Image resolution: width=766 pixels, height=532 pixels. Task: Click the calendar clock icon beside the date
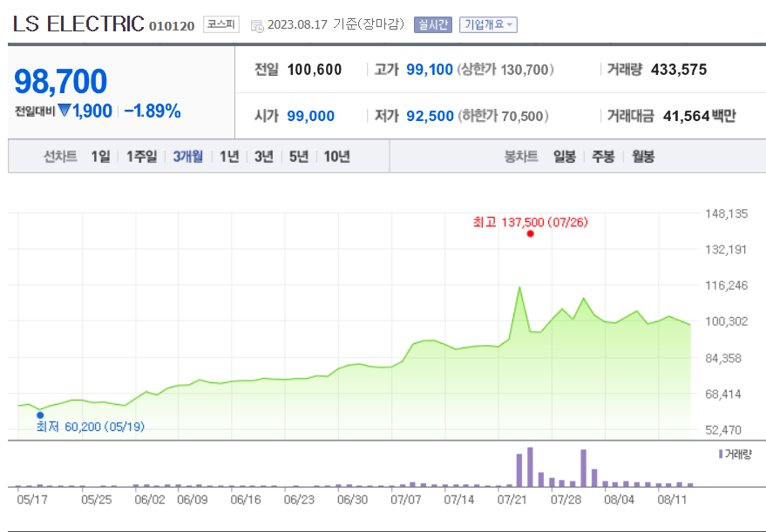(x=257, y=26)
